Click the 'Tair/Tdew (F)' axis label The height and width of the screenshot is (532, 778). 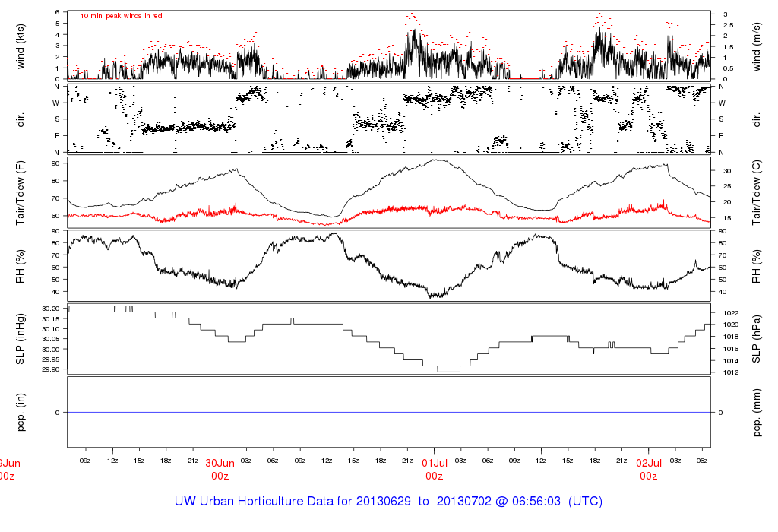point(21,193)
